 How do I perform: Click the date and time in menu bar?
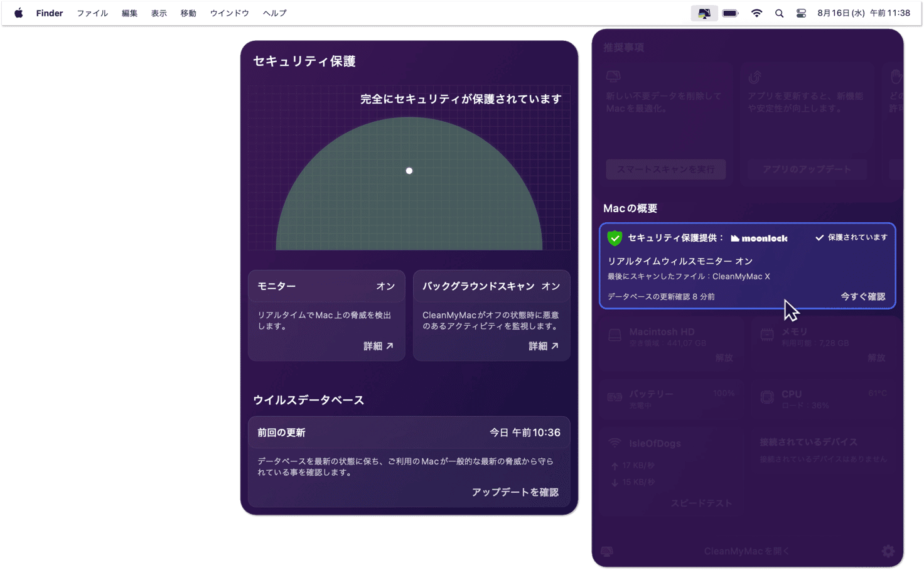point(864,13)
